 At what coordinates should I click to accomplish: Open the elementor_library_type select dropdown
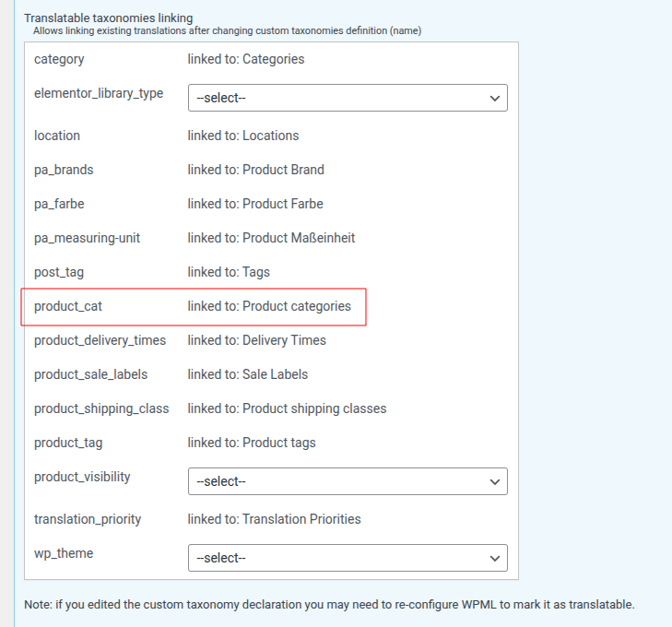[348, 98]
